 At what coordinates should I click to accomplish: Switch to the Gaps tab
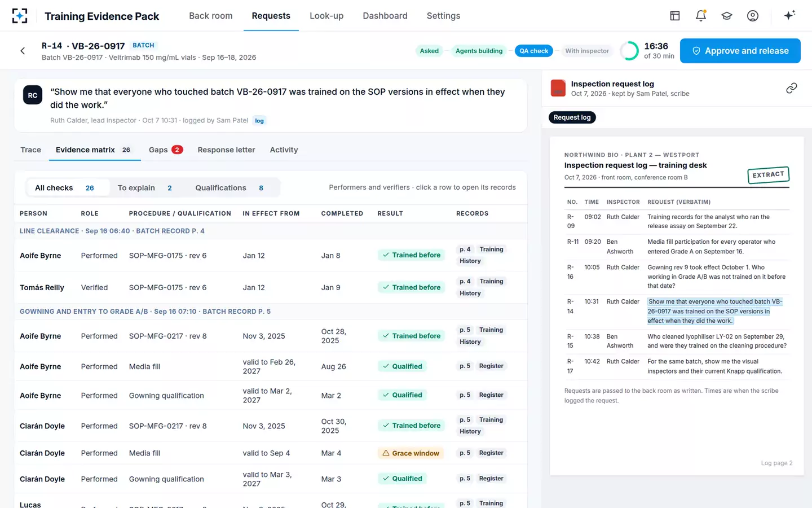(x=166, y=150)
